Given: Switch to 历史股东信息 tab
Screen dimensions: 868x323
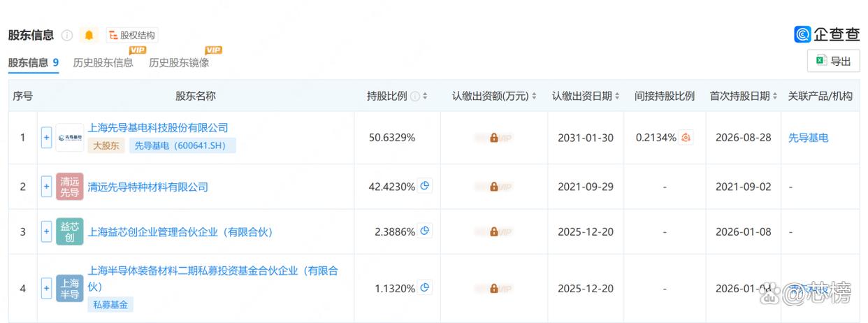Looking at the screenshot, I should click(x=103, y=62).
